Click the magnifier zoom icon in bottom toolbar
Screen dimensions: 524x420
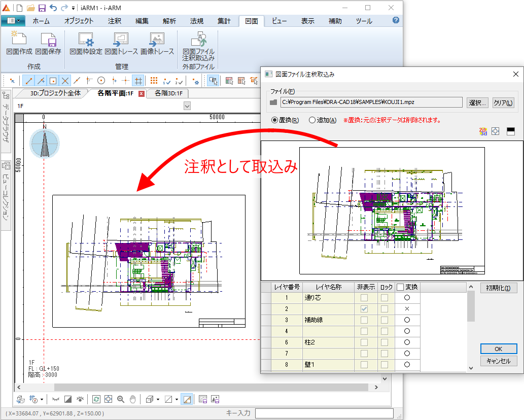pos(121,399)
